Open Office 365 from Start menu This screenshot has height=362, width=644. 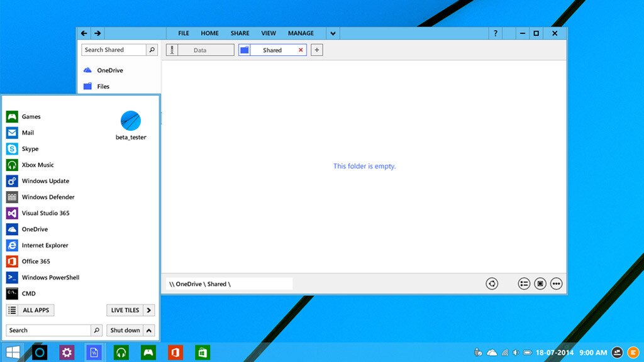coord(28,261)
